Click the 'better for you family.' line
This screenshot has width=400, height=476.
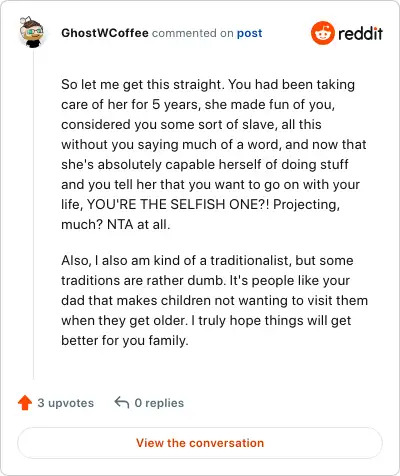pos(125,340)
